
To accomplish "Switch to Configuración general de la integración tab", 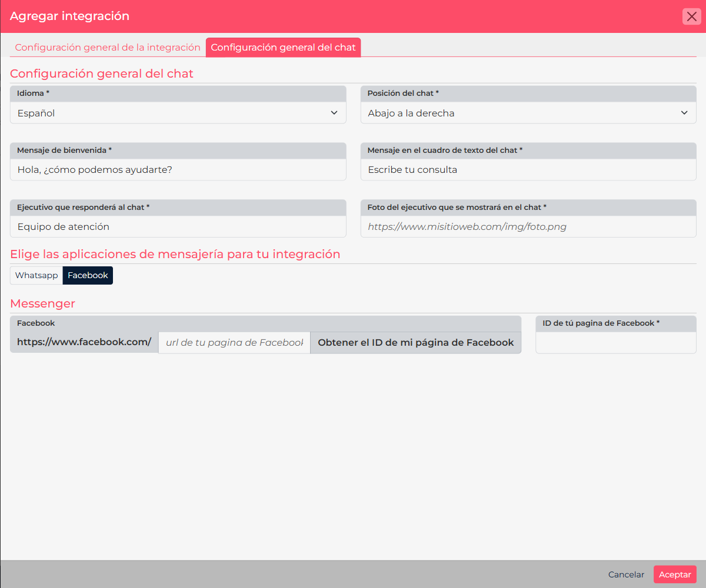I will (108, 48).
